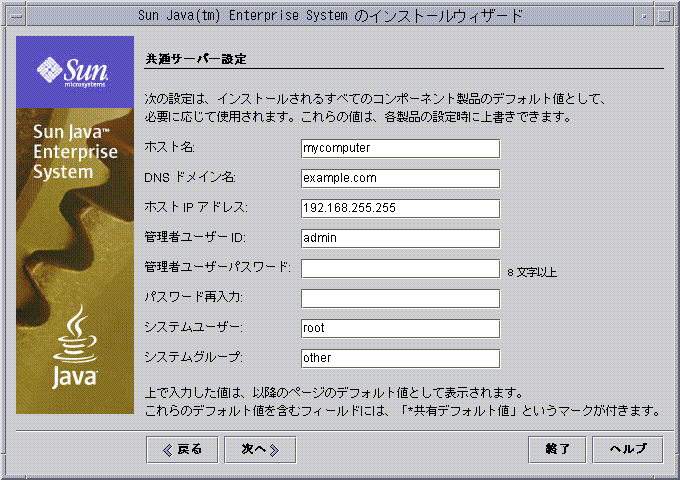Click the 共通サーバー設定 heading
The image size is (680, 480).
point(196,59)
